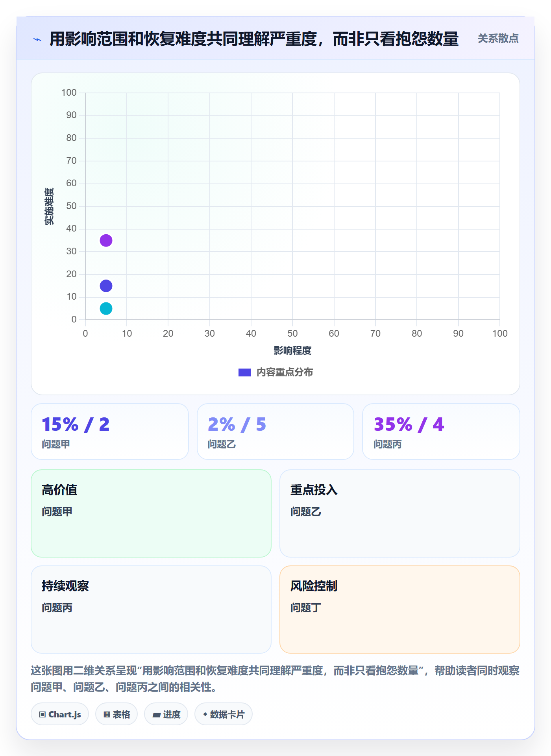Click 问题丁 inside the 风险控制 card

click(x=306, y=608)
